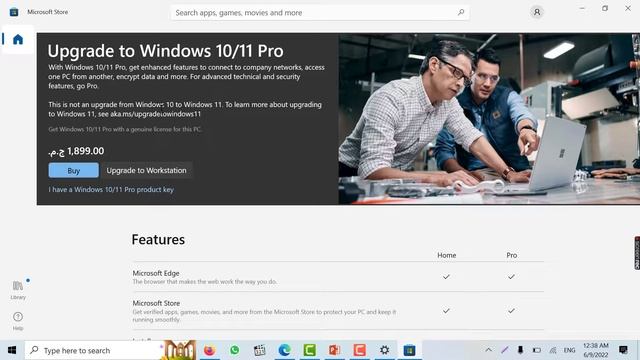640x360 pixels.
Task: Click the Pro checkmark for Microsoft Edge
Action: 511,277
